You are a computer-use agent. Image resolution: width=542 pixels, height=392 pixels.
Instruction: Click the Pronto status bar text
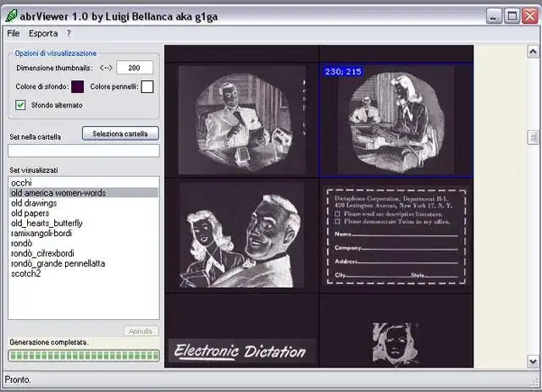pos(18,379)
